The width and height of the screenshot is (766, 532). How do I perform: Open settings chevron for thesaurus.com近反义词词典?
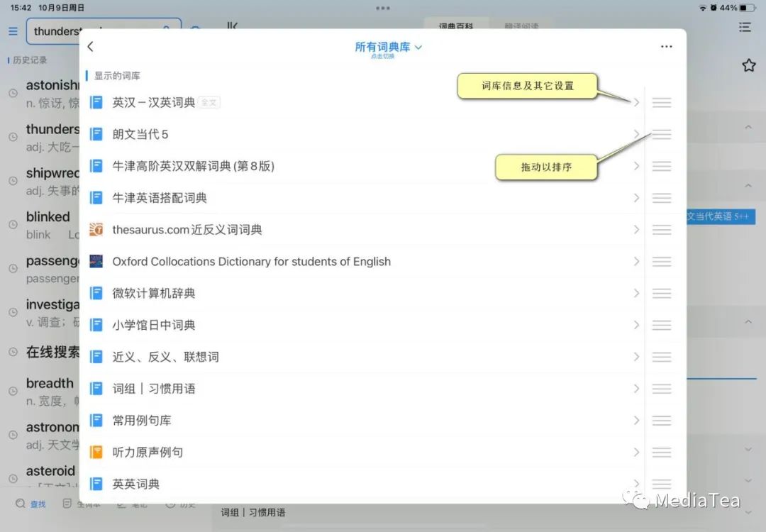click(636, 230)
